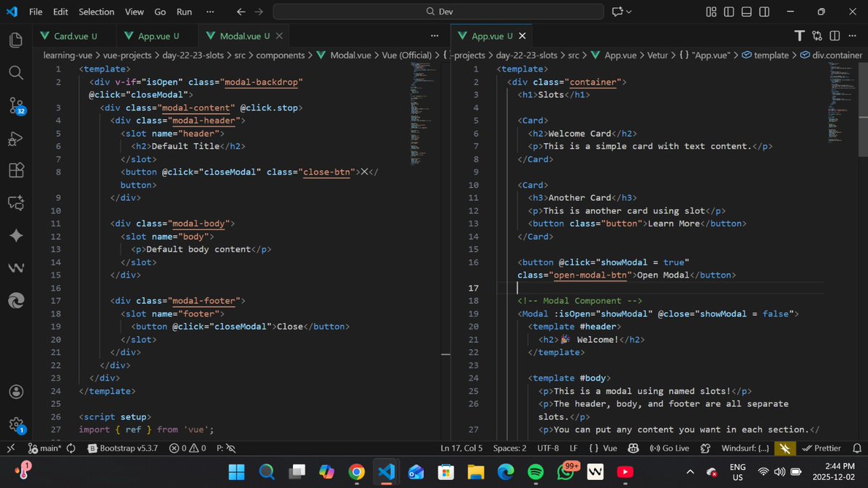Open the Go menu
The width and height of the screenshot is (868, 488).
coord(160,12)
